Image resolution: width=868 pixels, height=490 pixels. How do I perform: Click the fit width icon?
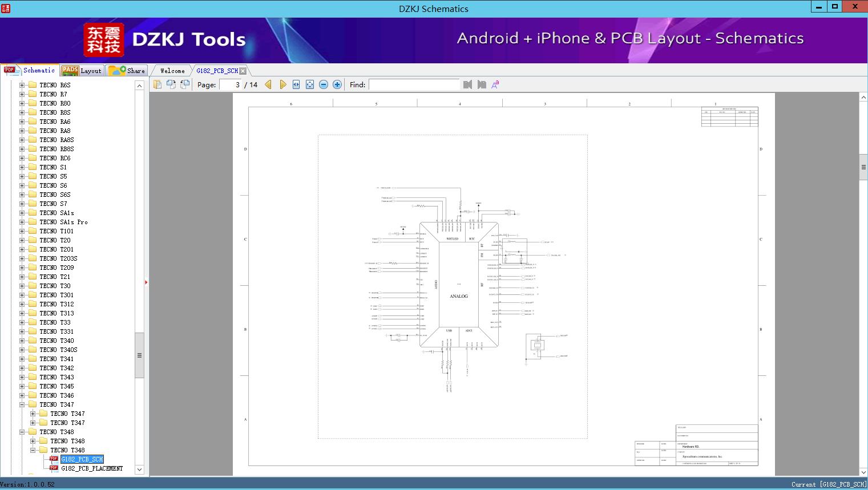[x=296, y=84]
